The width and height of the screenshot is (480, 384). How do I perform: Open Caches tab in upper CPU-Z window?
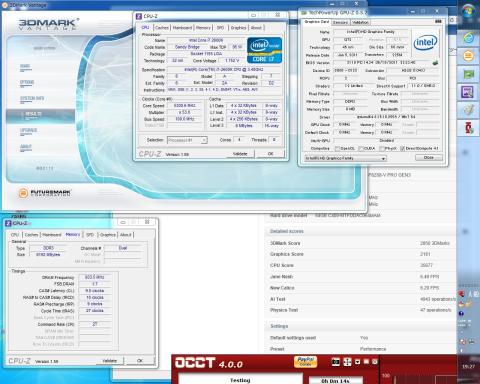click(162, 28)
